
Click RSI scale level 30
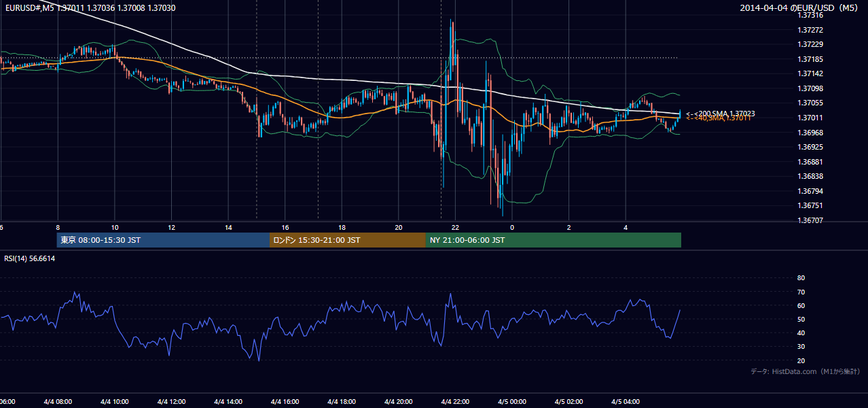(x=801, y=346)
